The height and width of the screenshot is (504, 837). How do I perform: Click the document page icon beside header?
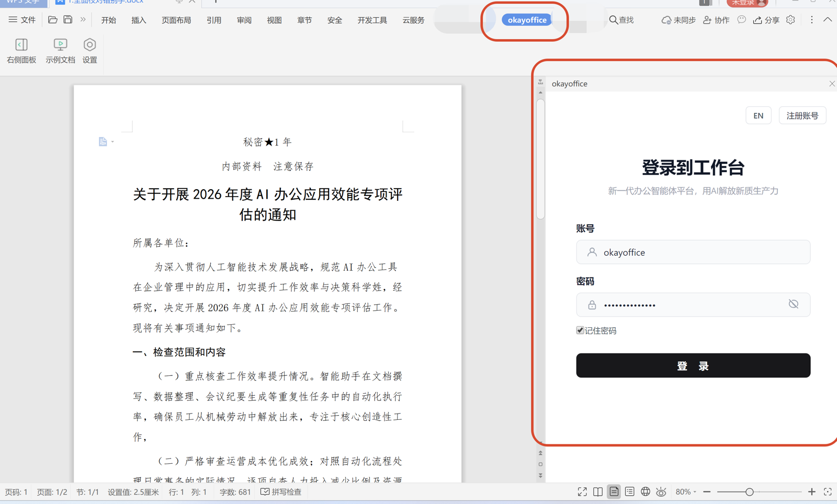point(103,142)
